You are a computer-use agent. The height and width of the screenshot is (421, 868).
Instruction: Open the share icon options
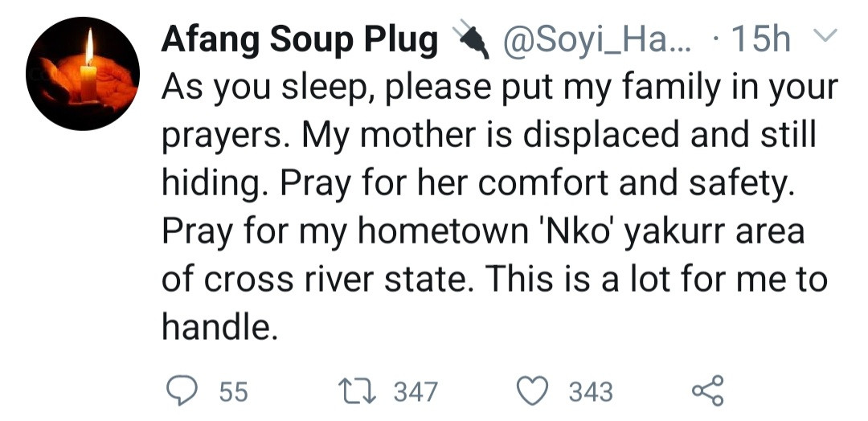click(x=707, y=391)
